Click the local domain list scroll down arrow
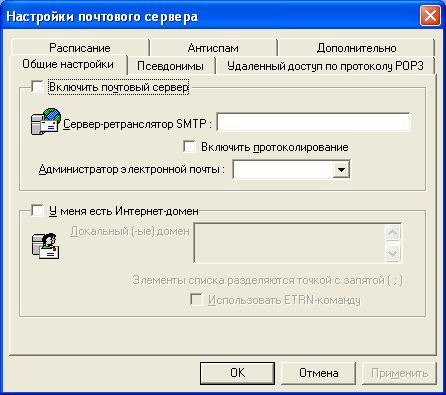The image size is (446, 395). 393,253
